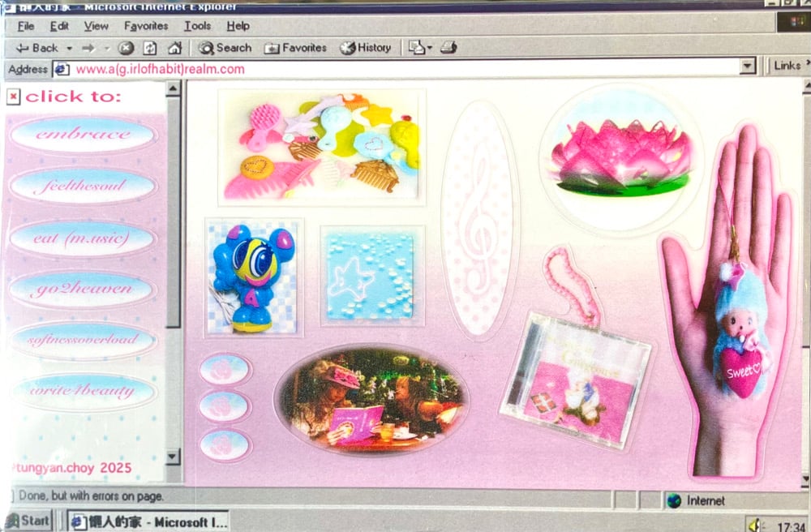
Task: Open the History pane from the toolbar
Action: click(365, 48)
